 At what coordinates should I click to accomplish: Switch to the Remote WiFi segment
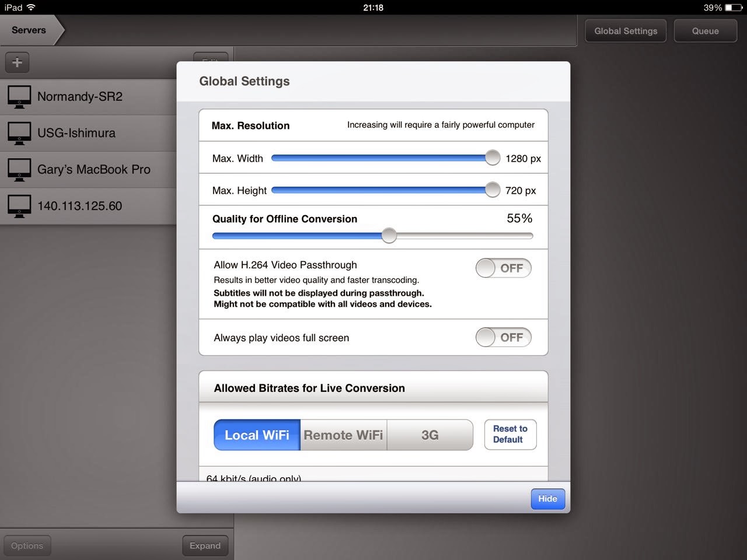click(344, 435)
